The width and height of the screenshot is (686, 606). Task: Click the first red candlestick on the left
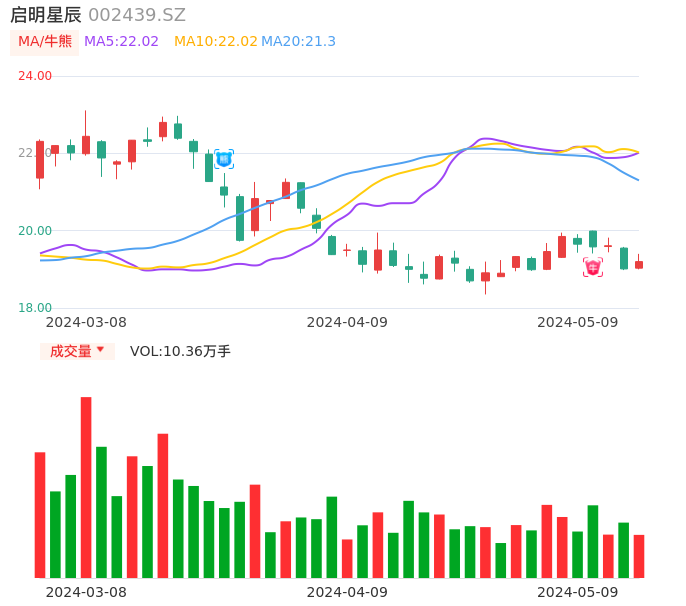click(40, 159)
